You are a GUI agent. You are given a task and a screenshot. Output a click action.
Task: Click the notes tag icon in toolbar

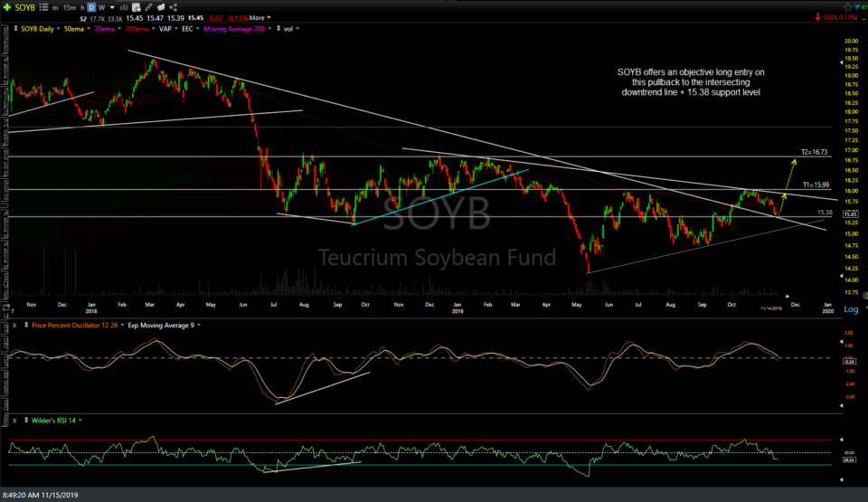click(x=161, y=8)
